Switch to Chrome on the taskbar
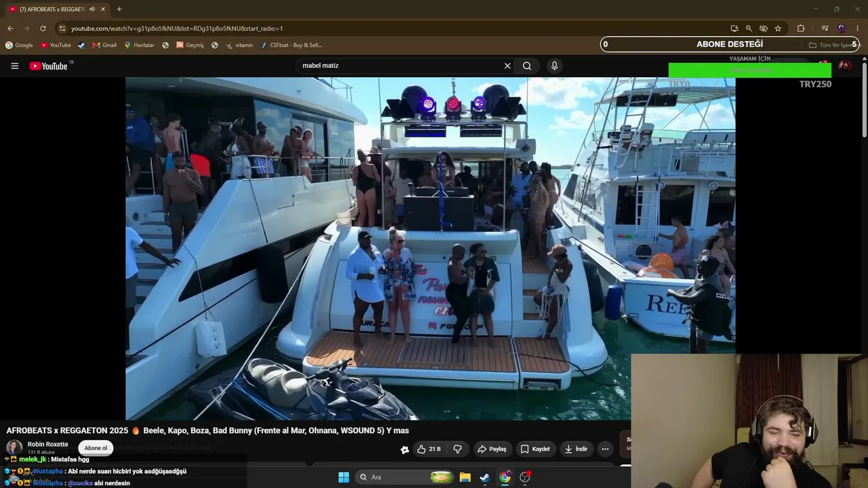The width and height of the screenshot is (868, 488). coord(505,477)
